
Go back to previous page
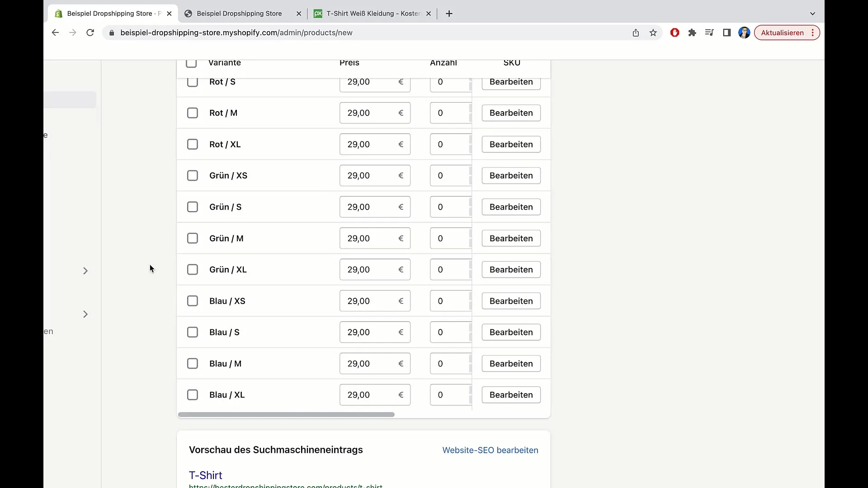(x=55, y=33)
